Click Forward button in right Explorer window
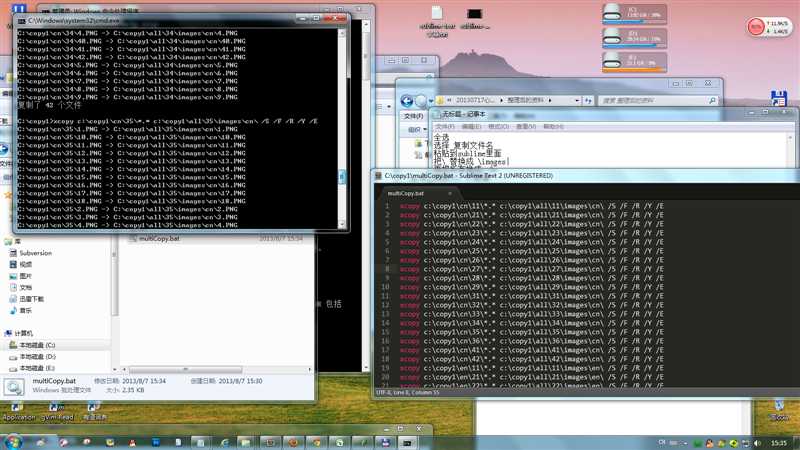The image size is (800, 450). 421,101
